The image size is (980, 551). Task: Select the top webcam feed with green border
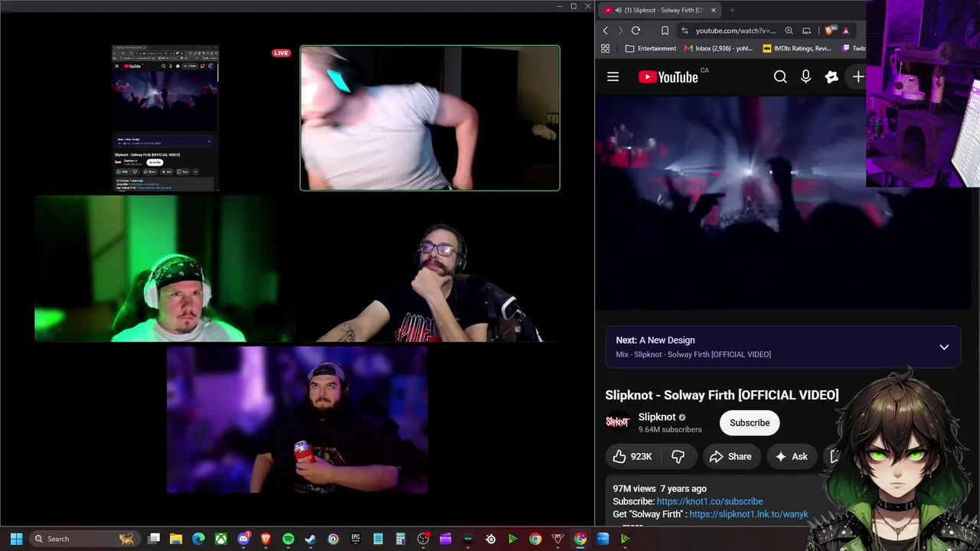point(430,118)
